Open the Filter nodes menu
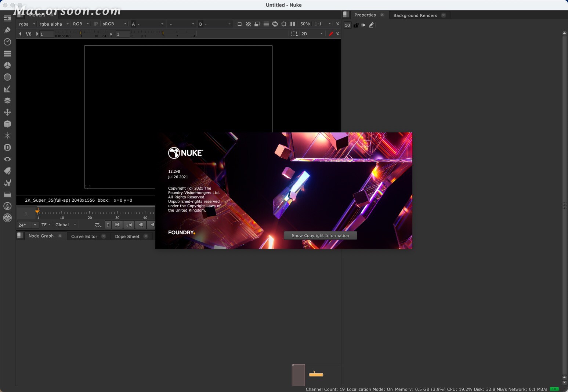This screenshot has height=392, width=568. [7, 77]
